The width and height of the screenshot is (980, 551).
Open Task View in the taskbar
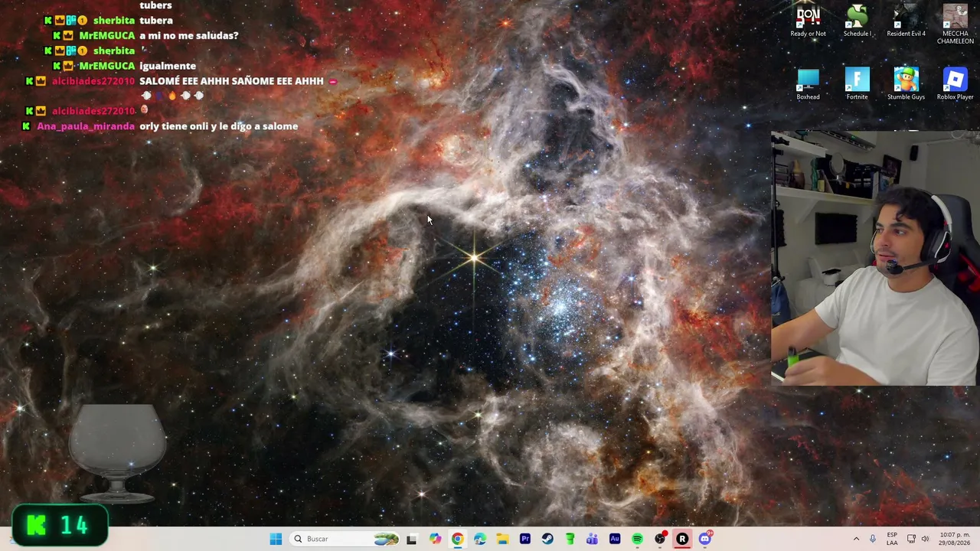coord(411,539)
